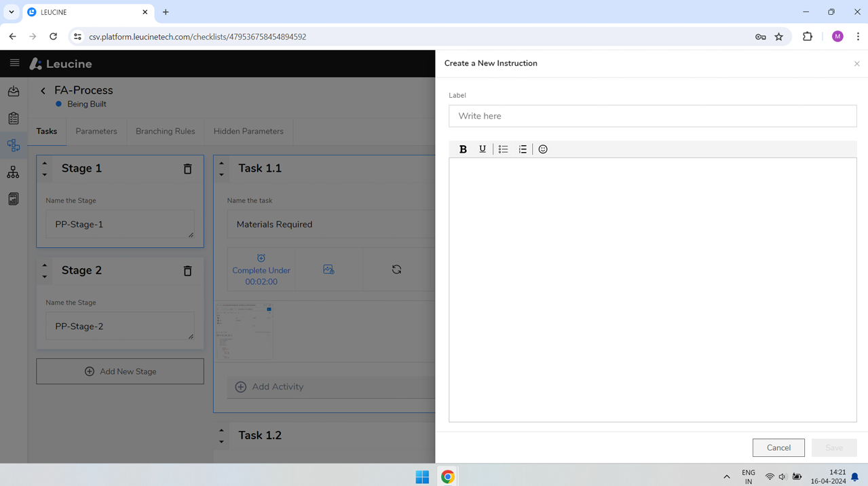The image size is (868, 486).
Task: Open the clipboard checklist sidebar icon
Action: pos(14,118)
